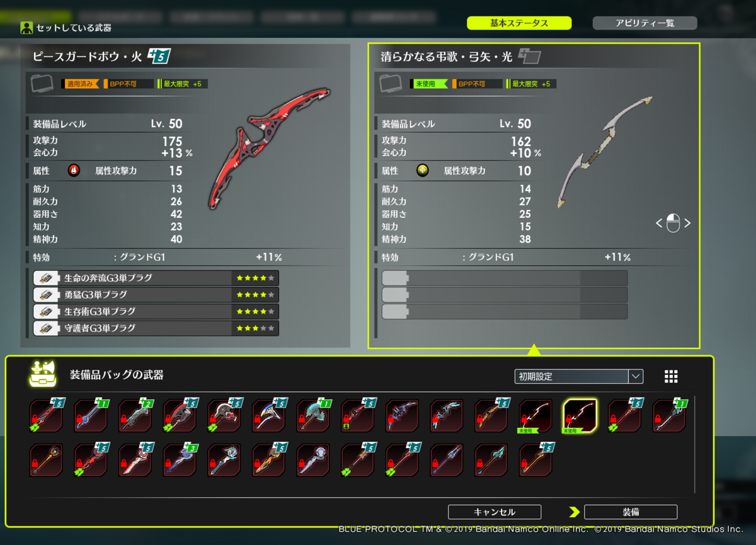Click the light element icon beside 属性
This screenshot has width=756, height=545.
coord(423,171)
